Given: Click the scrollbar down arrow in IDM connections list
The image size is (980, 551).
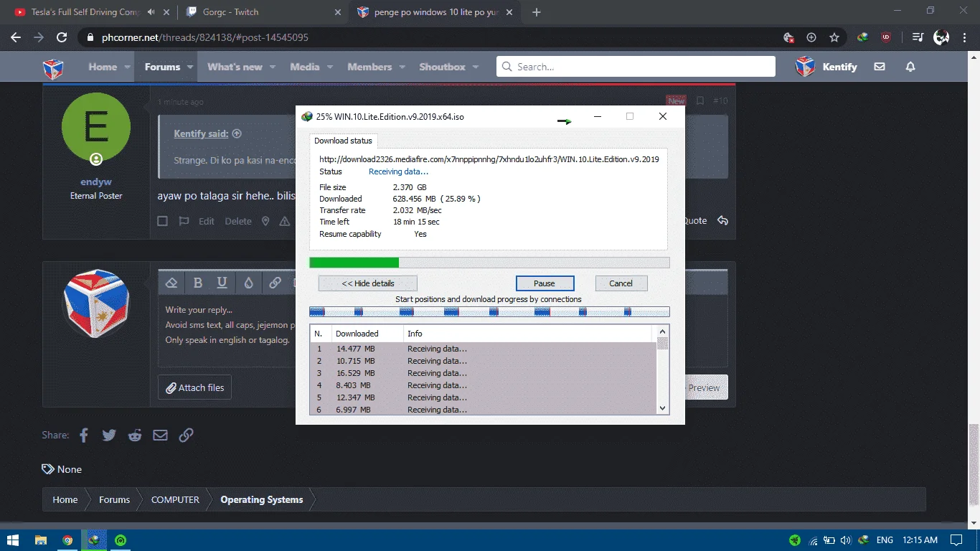Looking at the screenshot, I should [662, 408].
